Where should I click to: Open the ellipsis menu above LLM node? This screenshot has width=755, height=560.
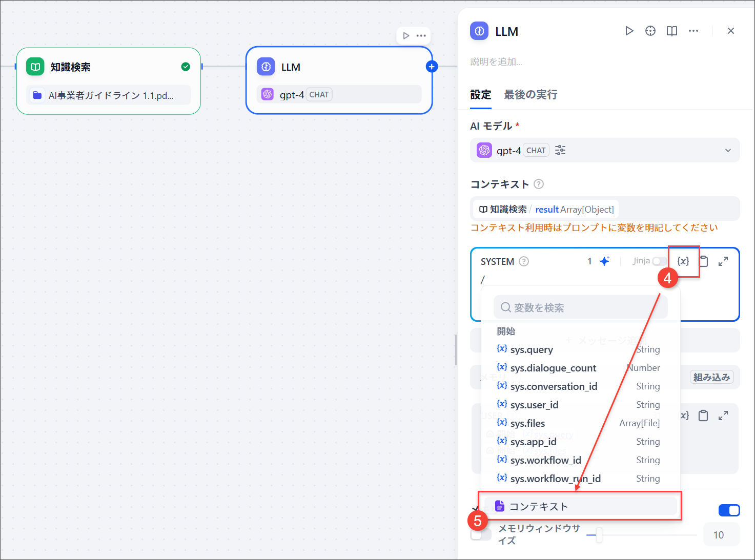(x=421, y=35)
